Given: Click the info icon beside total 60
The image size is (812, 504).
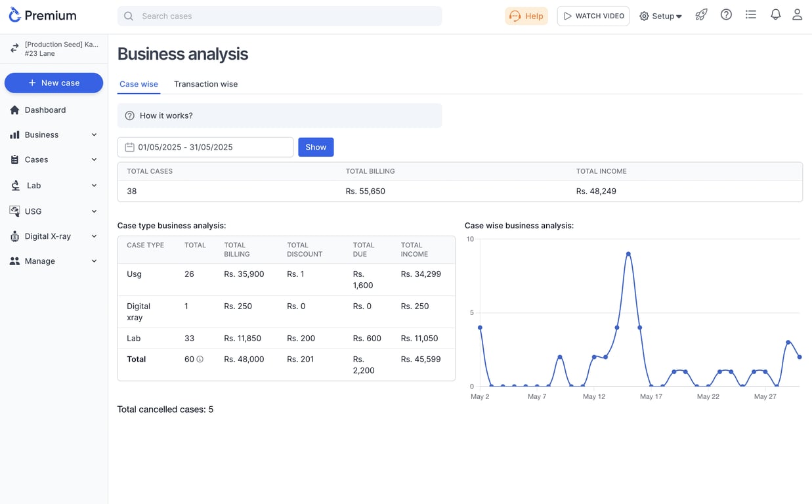Looking at the screenshot, I should click(200, 360).
